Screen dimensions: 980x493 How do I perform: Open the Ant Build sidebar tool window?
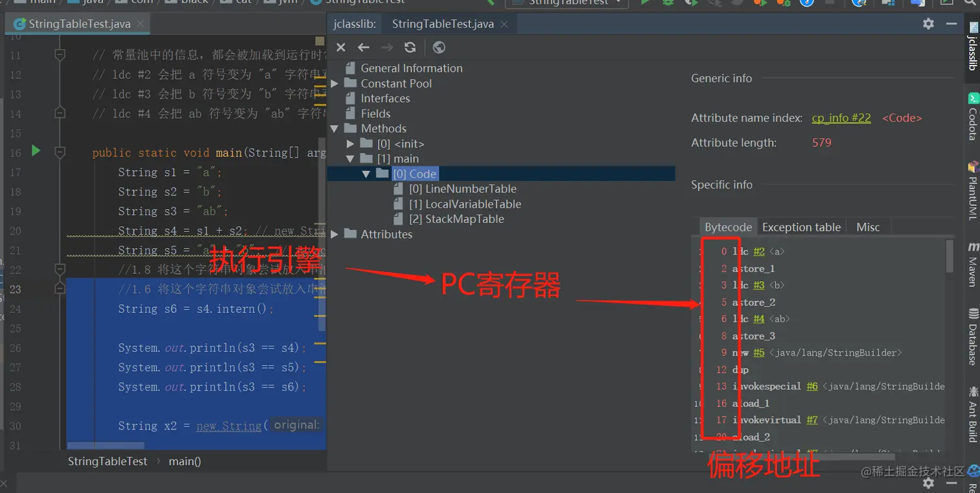pos(973,414)
